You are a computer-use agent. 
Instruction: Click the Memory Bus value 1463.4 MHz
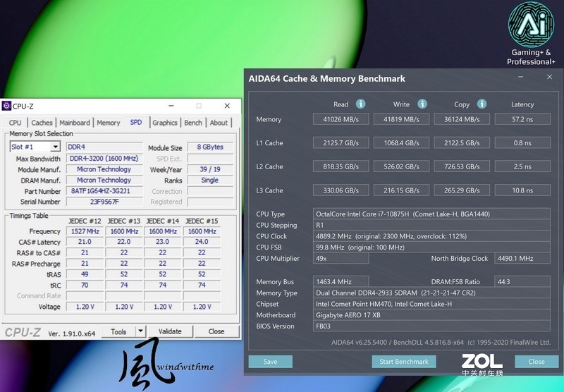341,281
